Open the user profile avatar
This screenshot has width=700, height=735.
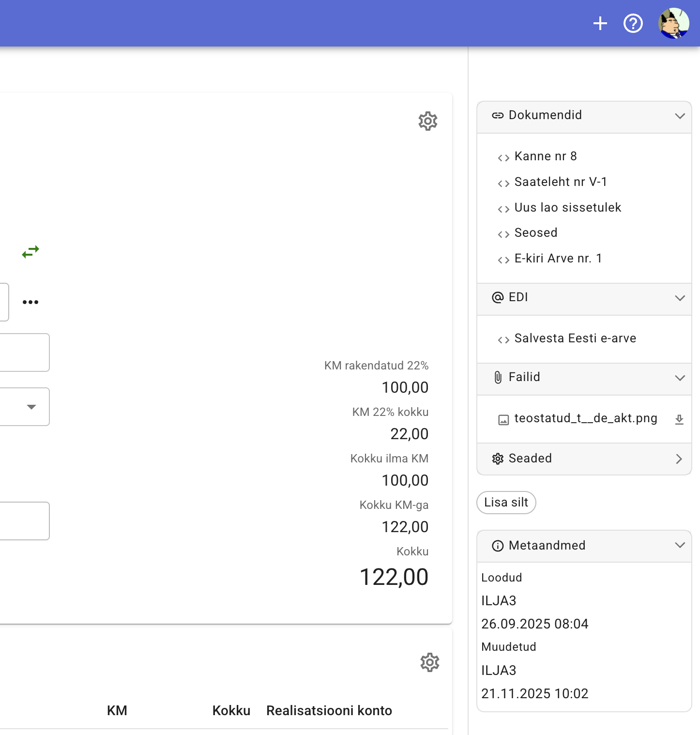click(673, 23)
